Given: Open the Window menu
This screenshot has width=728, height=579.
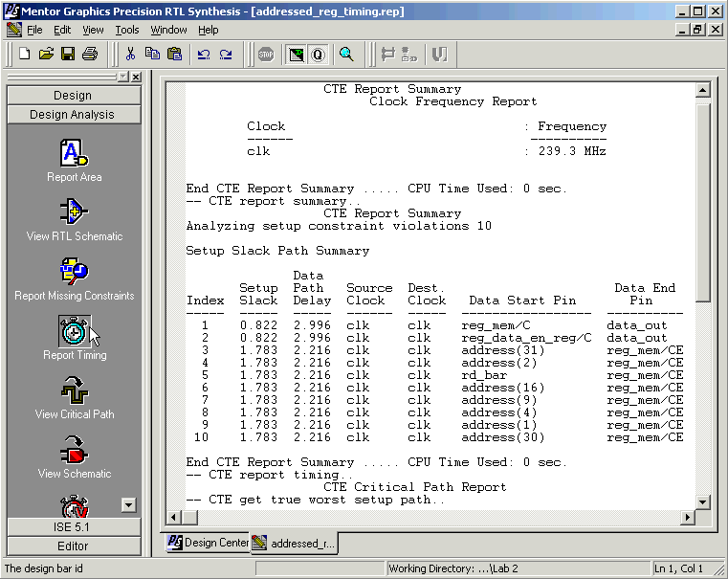Looking at the screenshot, I should click(168, 31).
